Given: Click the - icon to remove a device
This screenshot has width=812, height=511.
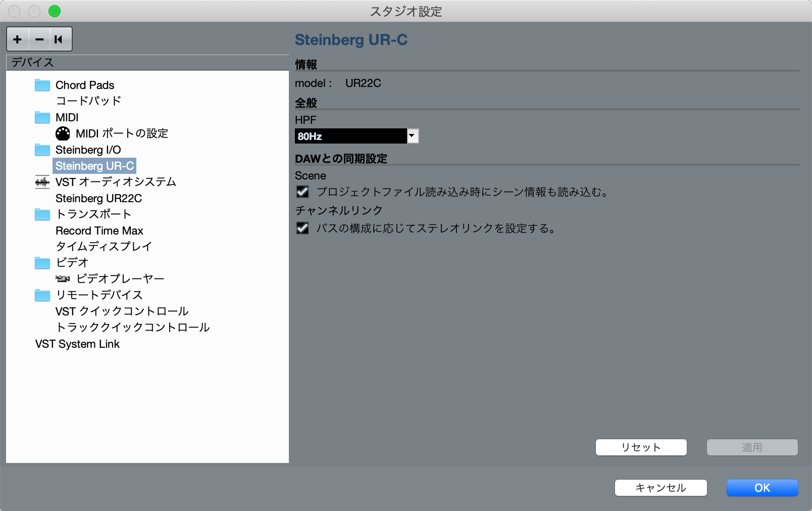Looking at the screenshot, I should [39, 39].
